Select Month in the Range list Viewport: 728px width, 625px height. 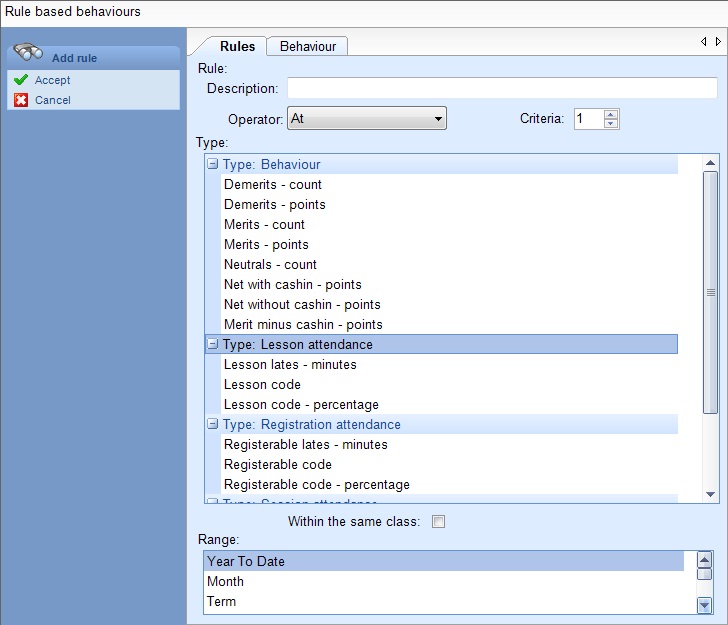(225, 581)
